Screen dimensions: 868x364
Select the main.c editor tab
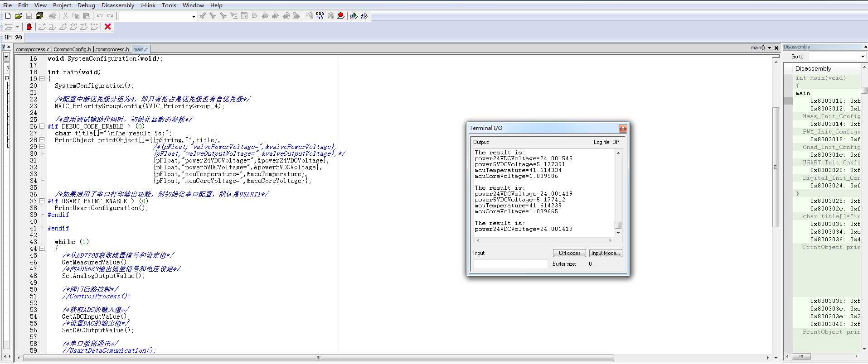pyautogui.click(x=140, y=49)
